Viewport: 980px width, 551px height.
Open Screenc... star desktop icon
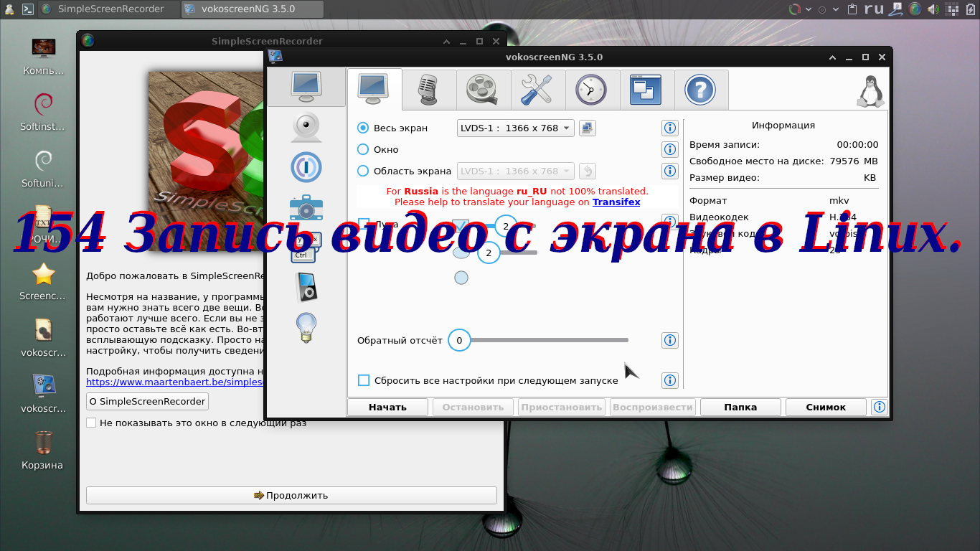[43, 281]
